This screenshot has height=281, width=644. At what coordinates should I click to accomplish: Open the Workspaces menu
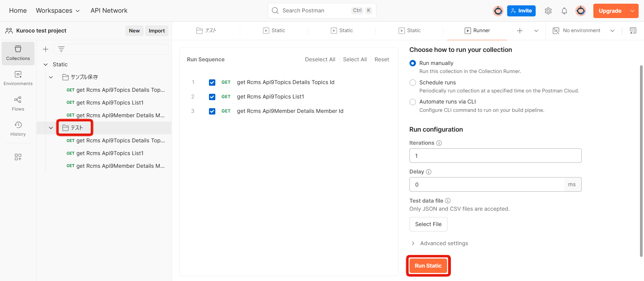point(58,11)
